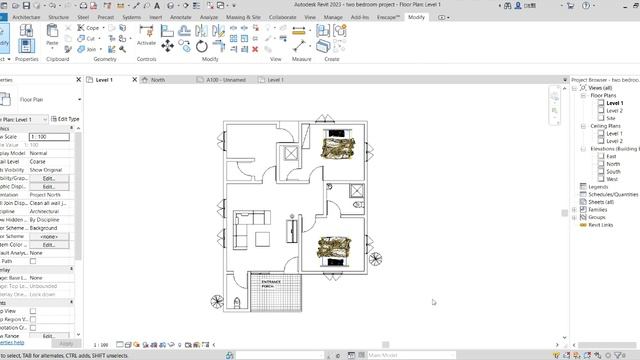640x360 pixels.
Task: Switch to the A100 - Unnamed sheet tab
Action: (x=226, y=80)
